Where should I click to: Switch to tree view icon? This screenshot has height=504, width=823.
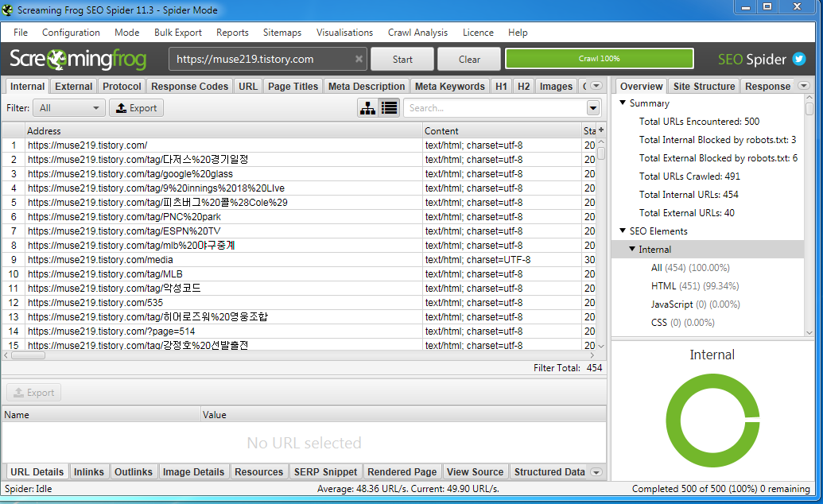368,108
